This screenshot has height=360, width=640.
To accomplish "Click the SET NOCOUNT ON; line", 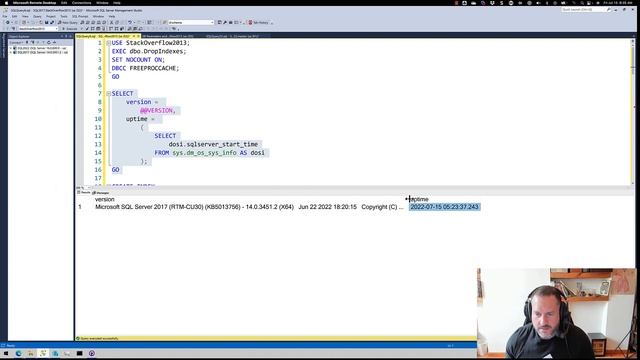I will 138,60.
